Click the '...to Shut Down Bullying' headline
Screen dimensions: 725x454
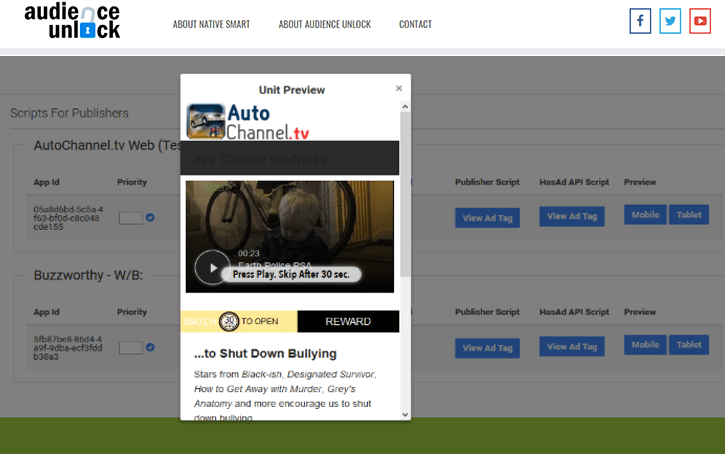[265, 354]
